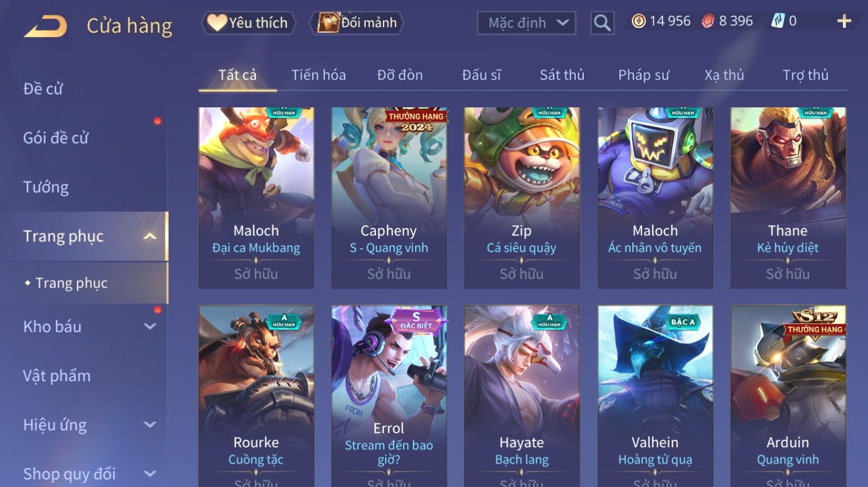Image resolution: width=868 pixels, height=487 pixels.
Task: Click the gold coin balance icon
Action: [x=638, y=21]
